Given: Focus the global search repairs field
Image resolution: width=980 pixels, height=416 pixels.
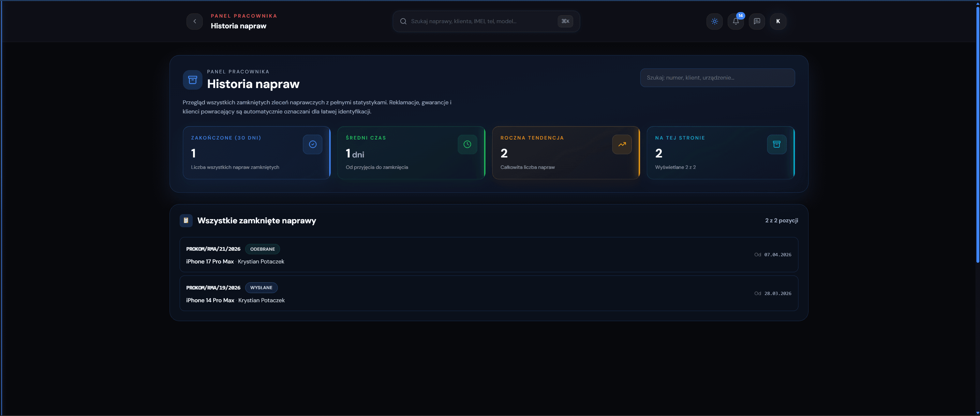Looking at the screenshot, I should coord(486,21).
